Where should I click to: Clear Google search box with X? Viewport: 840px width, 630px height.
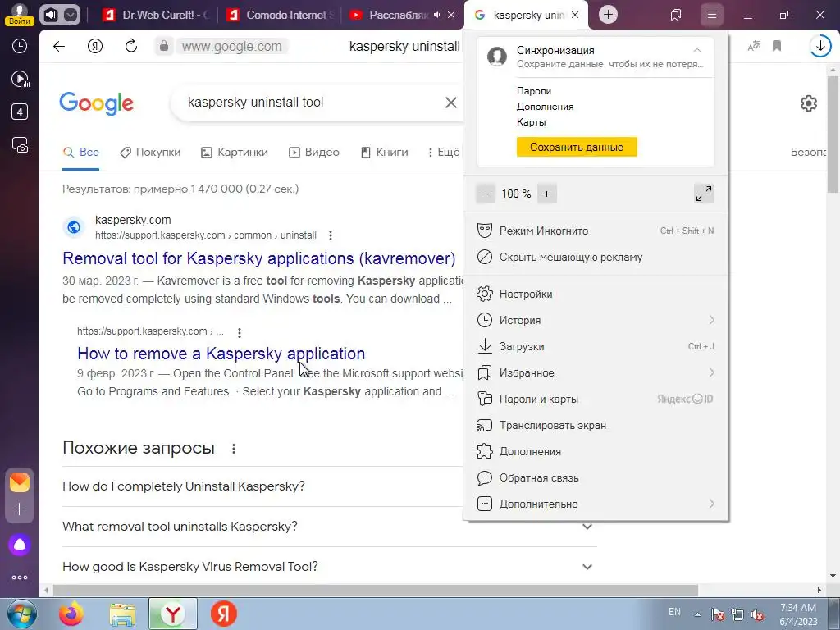(451, 103)
